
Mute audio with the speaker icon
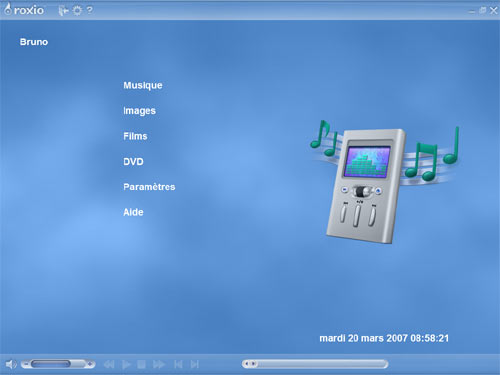click(x=10, y=364)
